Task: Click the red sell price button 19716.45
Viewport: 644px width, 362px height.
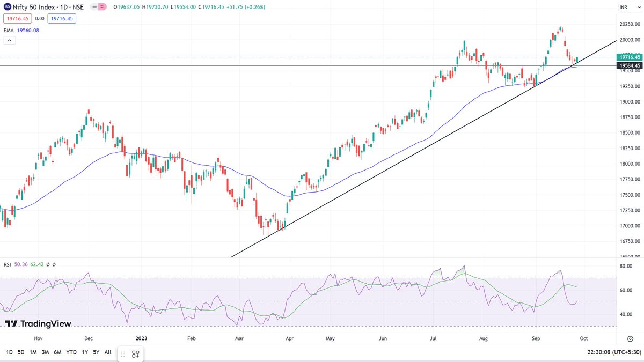Action: [19, 18]
